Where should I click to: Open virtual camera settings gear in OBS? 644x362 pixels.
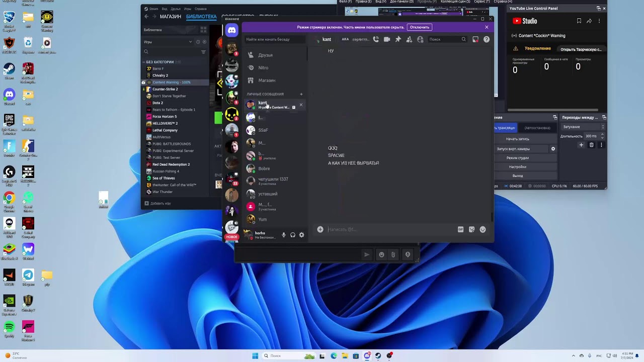(x=553, y=149)
